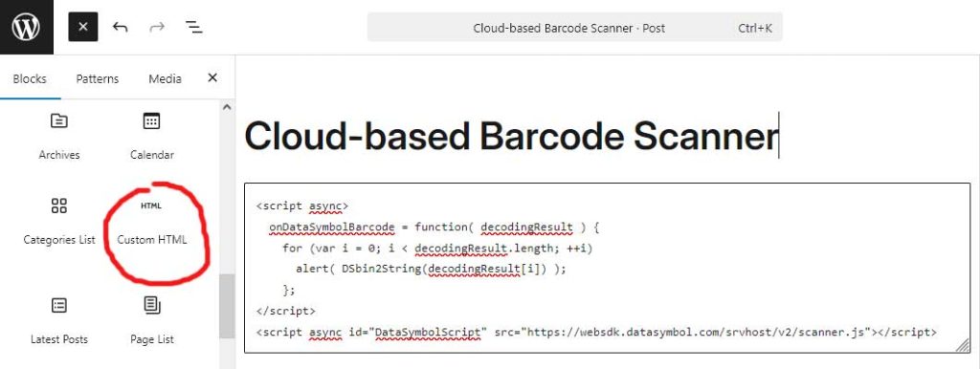Click the post title Cloud-based Barcode Scanner
The width and height of the screenshot is (980, 369).
[x=511, y=136]
